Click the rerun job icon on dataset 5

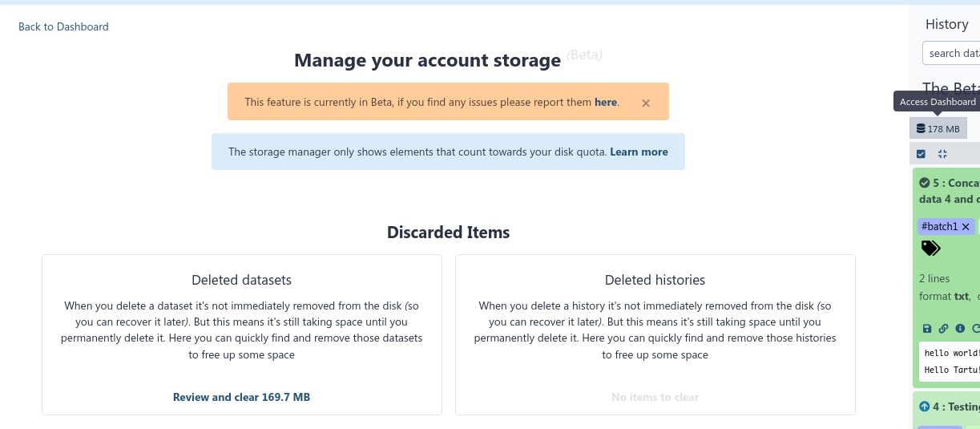click(x=975, y=329)
